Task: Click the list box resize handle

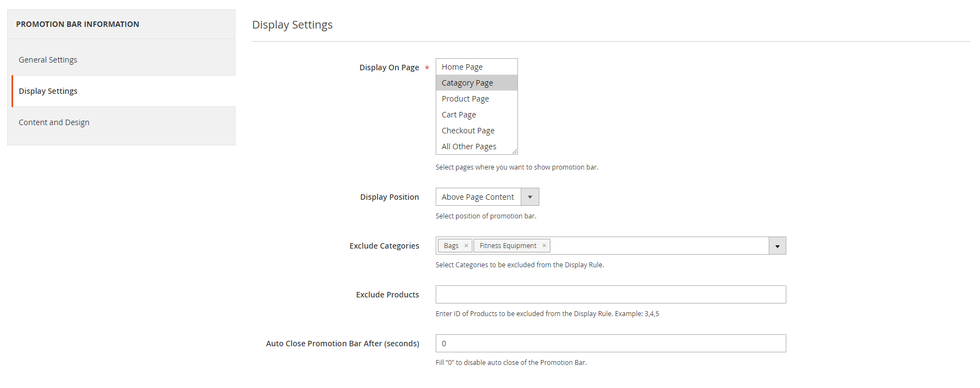Action: tap(515, 151)
